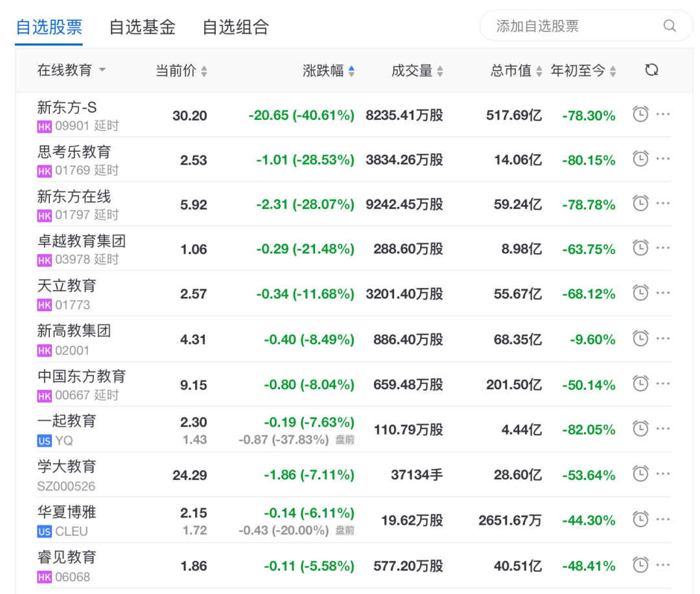Open more options for 华夏博雅
The width and height of the screenshot is (700, 594).
point(662,519)
